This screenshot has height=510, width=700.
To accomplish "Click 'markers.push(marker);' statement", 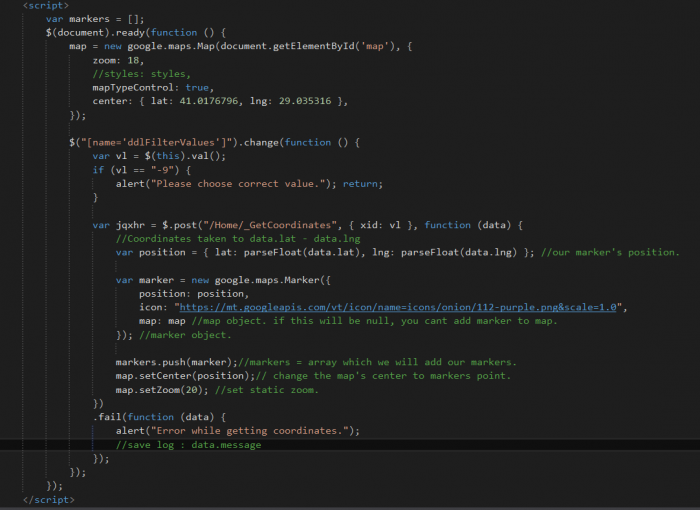I will click(x=176, y=362).
